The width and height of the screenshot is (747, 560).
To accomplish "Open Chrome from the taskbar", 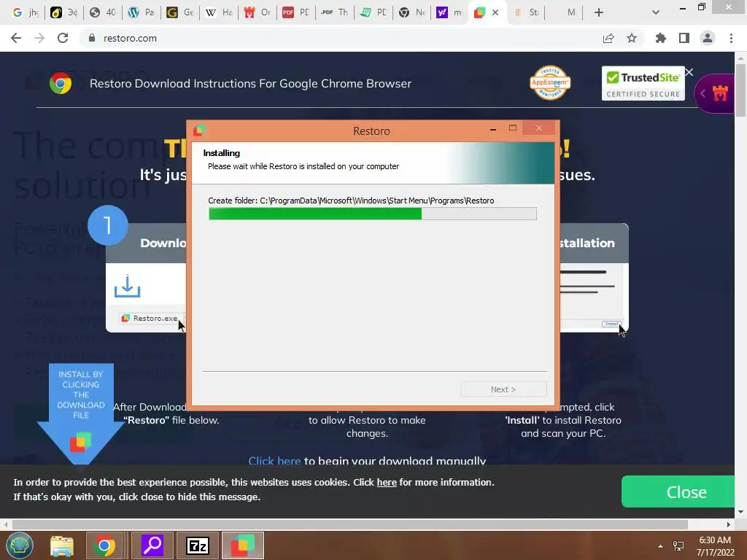I will click(104, 545).
